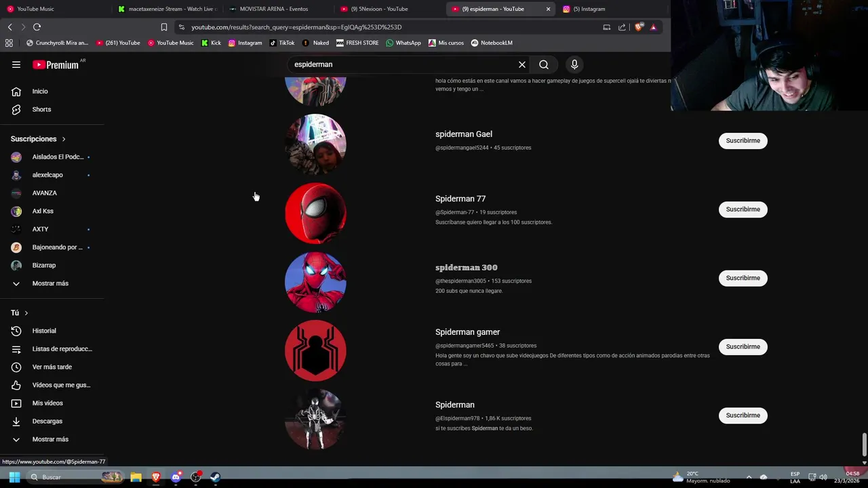Start voice search with the microphone
868x488 pixels.
[574, 64]
